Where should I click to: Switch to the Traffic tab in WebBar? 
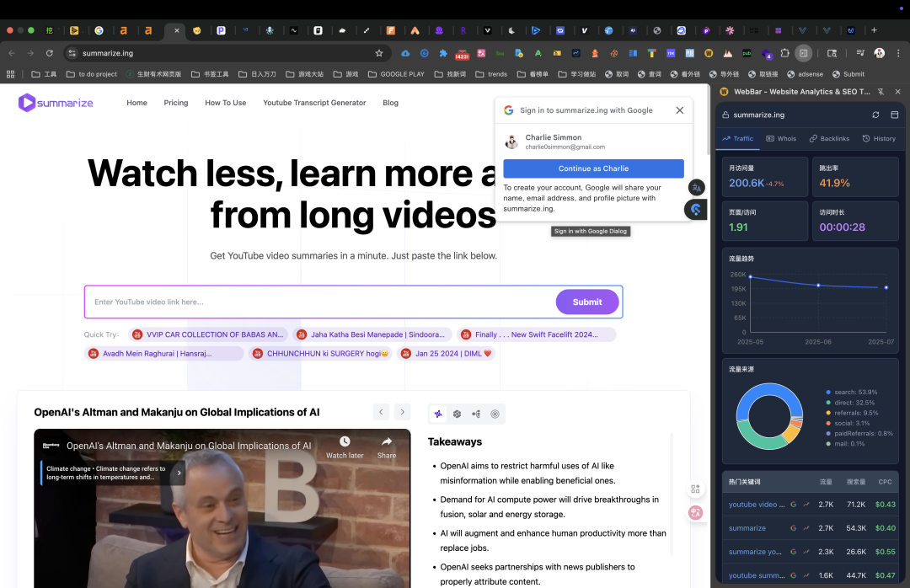coord(737,139)
